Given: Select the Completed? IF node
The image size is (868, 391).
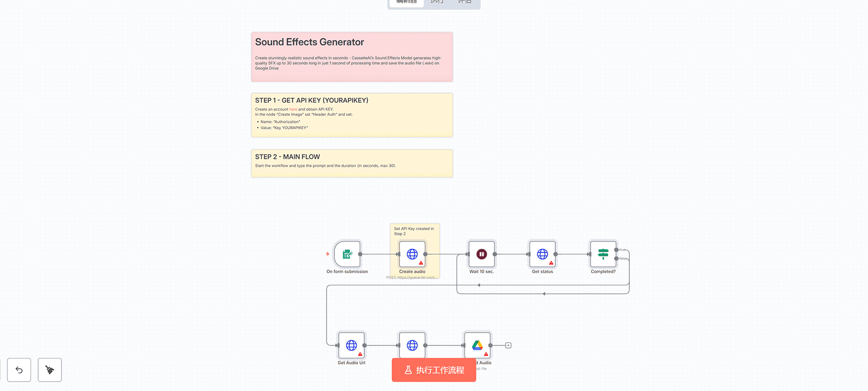Looking at the screenshot, I should coord(603,254).
